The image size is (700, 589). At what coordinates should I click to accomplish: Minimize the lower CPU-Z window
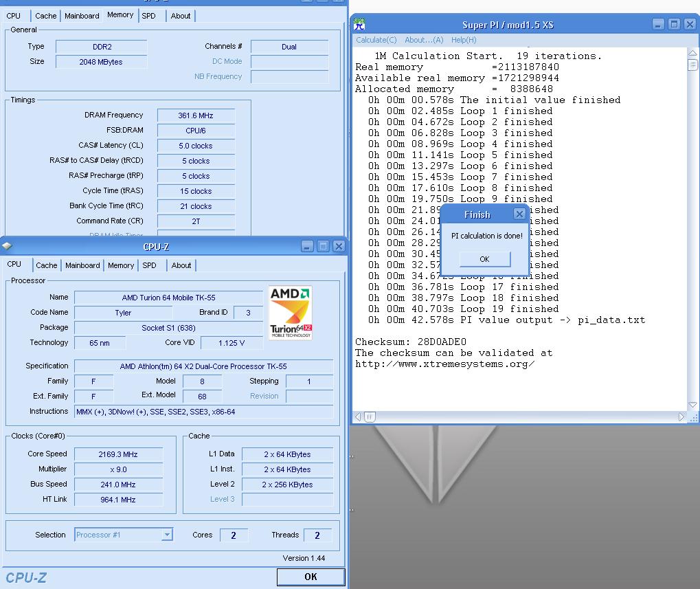coord(307,246)
